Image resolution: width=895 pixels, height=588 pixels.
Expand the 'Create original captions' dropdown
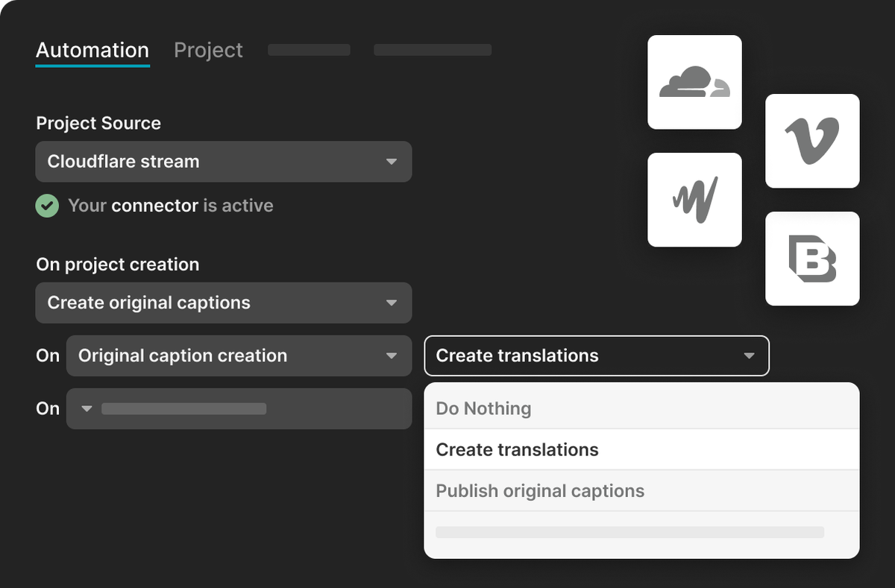pos(223,303)
